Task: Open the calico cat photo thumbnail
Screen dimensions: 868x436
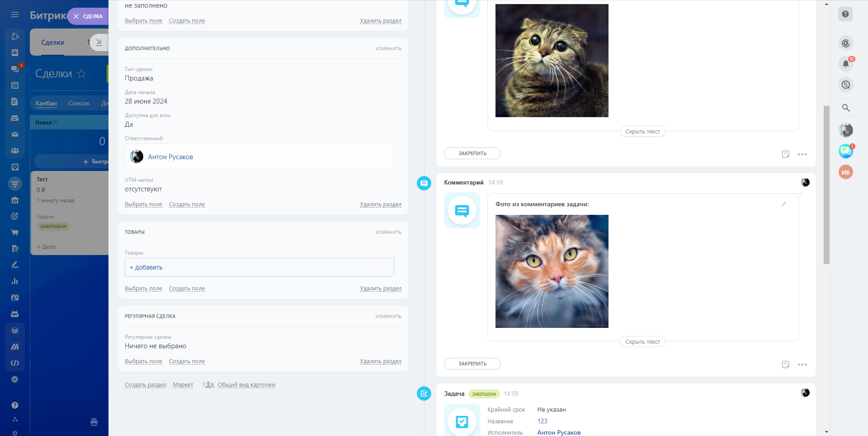Action: (x=552, y=271)
